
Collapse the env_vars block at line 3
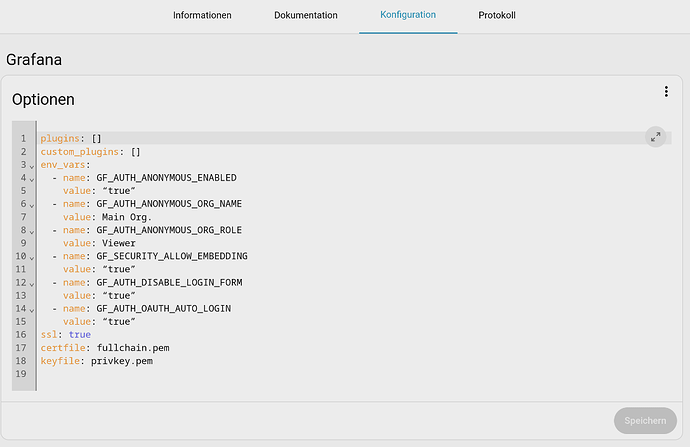pyautogui.click(x=32, y=166)
